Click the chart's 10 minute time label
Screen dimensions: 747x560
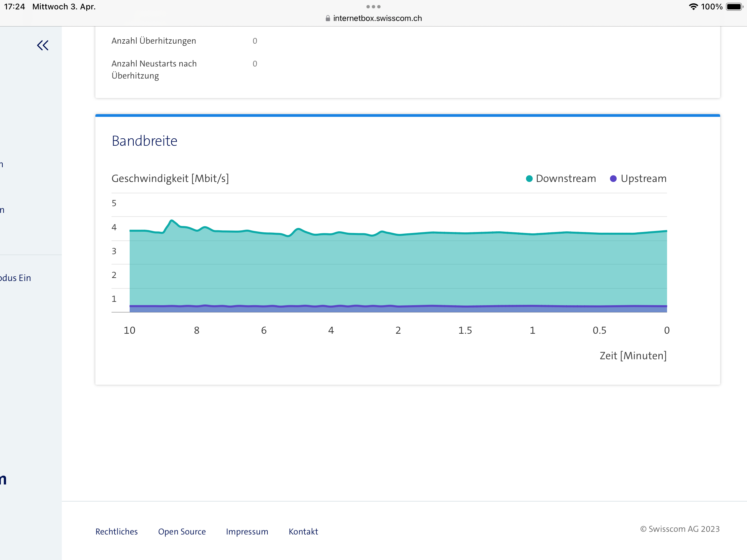point(129,330)
